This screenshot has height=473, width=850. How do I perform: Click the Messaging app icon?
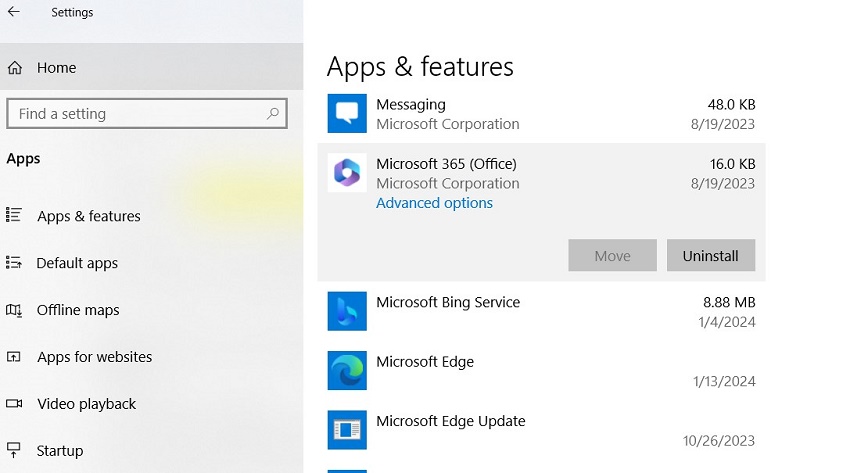tap(347, 113)
